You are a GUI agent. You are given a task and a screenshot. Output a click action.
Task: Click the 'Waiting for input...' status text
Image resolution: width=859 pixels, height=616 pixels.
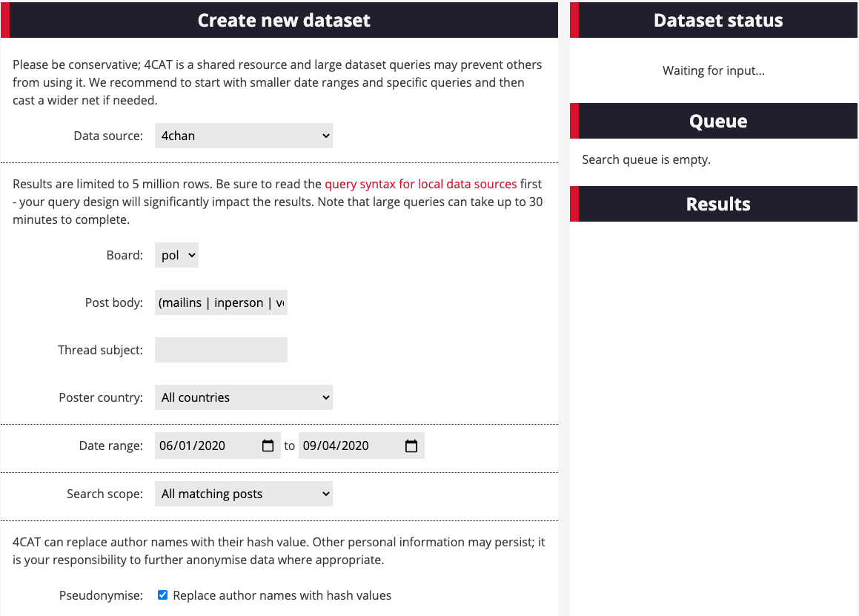[x=713, y=71]
